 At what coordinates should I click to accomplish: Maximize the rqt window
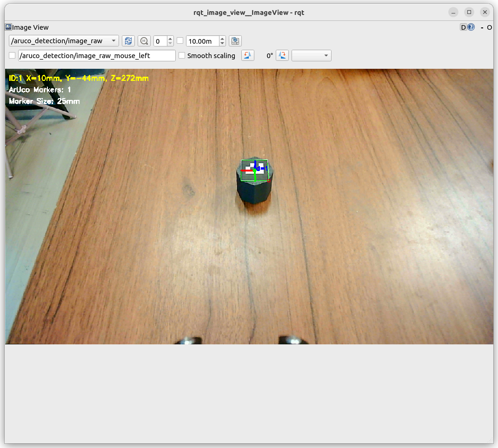(469, 13)
